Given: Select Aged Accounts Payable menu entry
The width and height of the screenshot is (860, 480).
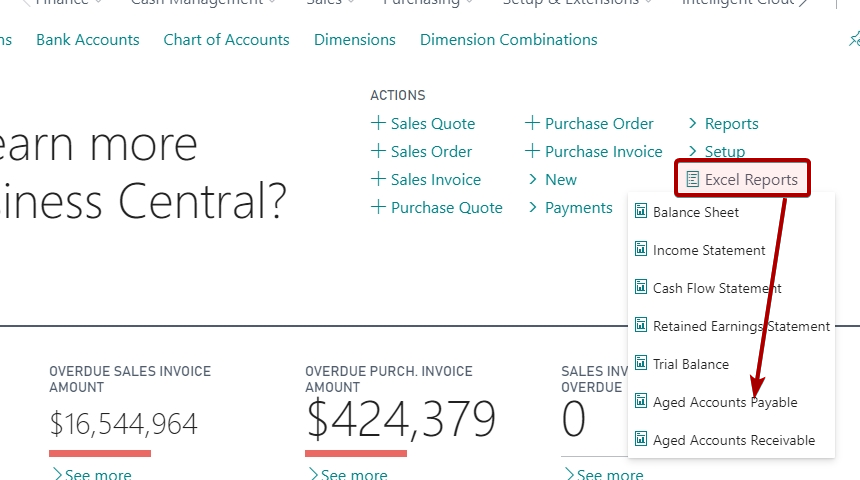Looking at the screenshot, I should click(725, 402).
